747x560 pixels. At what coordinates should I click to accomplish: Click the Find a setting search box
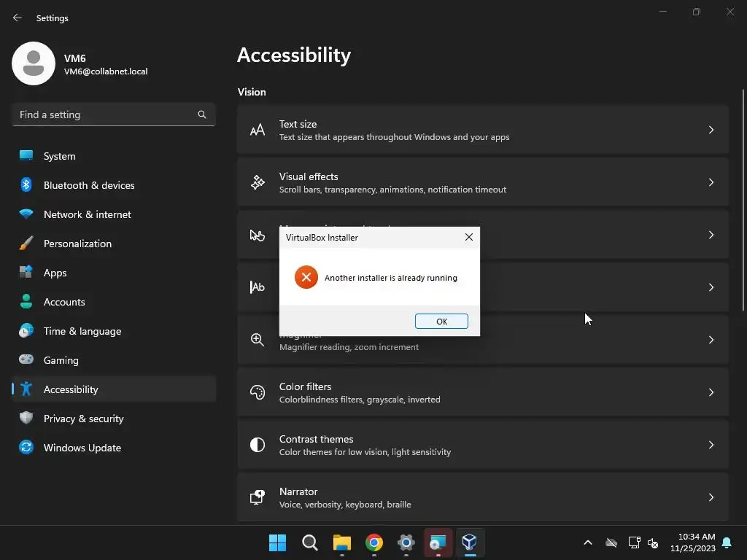(113, 114)
